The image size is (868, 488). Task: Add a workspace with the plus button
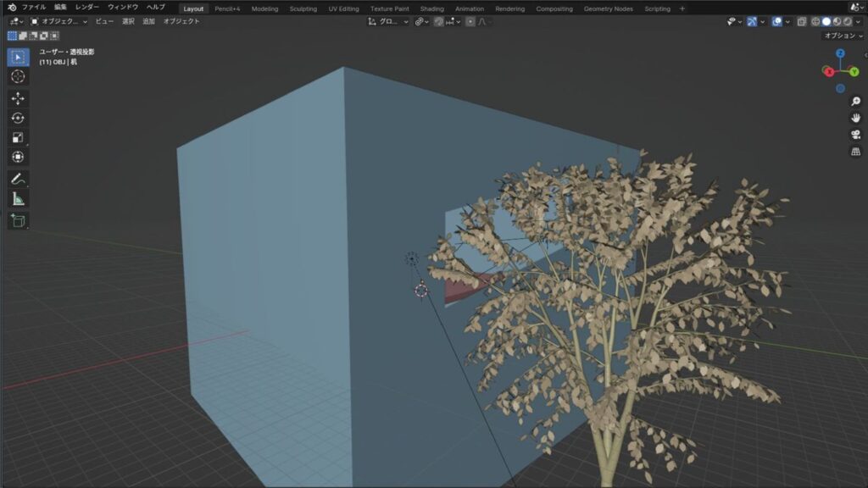[x=682, y=8]
